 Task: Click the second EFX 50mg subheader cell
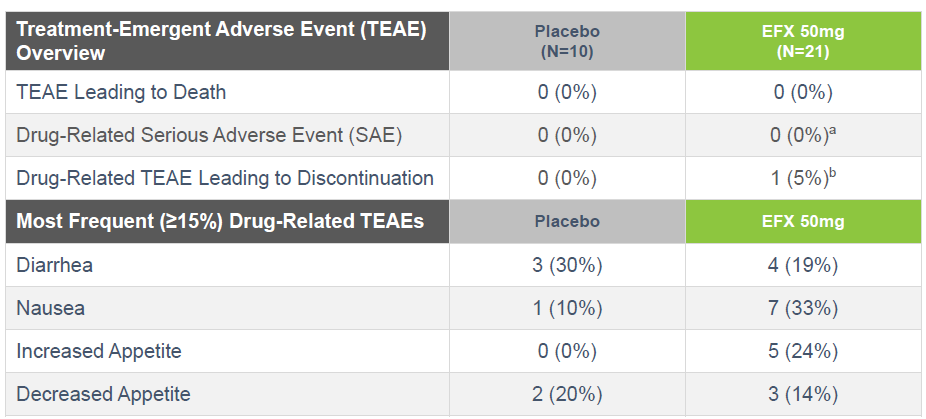tap(803, 222)
